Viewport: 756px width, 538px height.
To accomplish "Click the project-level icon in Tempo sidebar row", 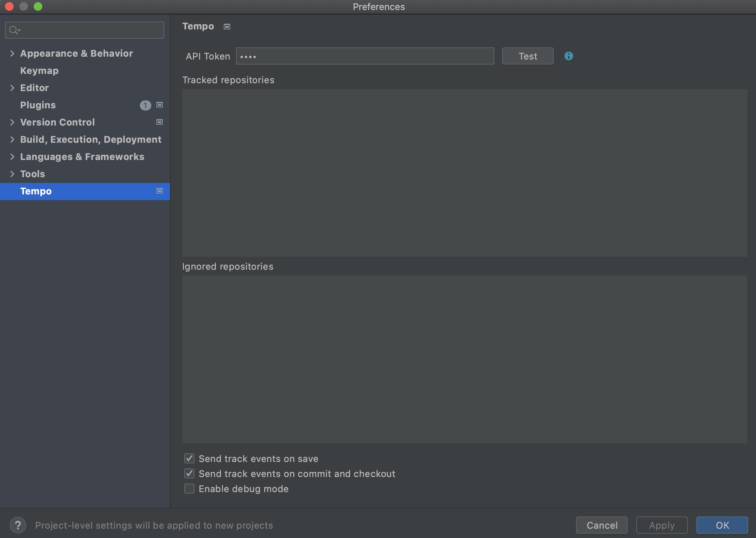I will [x=160, y=191].
